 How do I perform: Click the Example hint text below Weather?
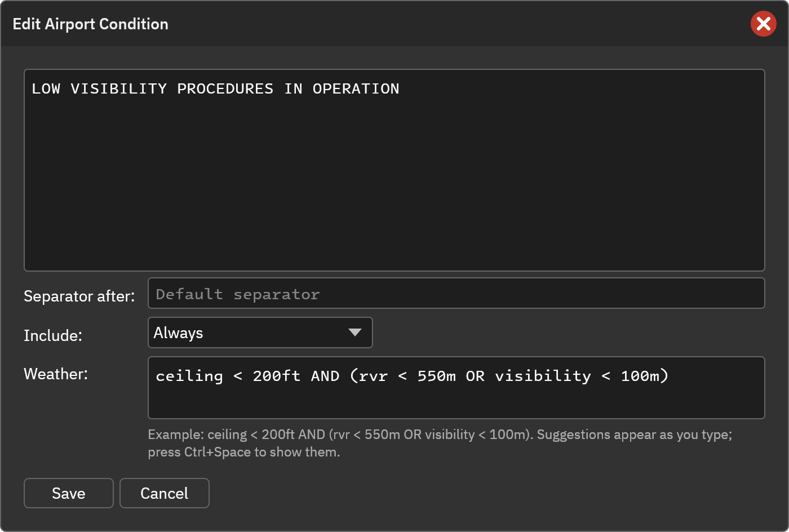point(440,443)
